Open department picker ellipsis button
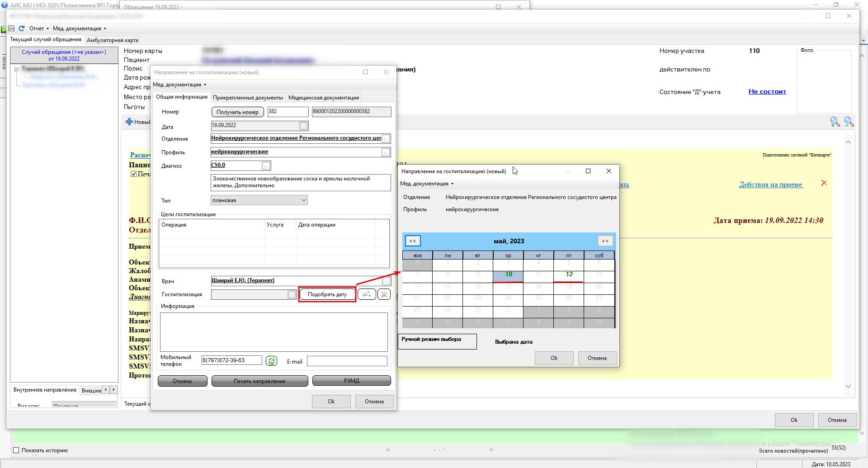Viewport: 868px width, 468px height. (x=386, y=139)
